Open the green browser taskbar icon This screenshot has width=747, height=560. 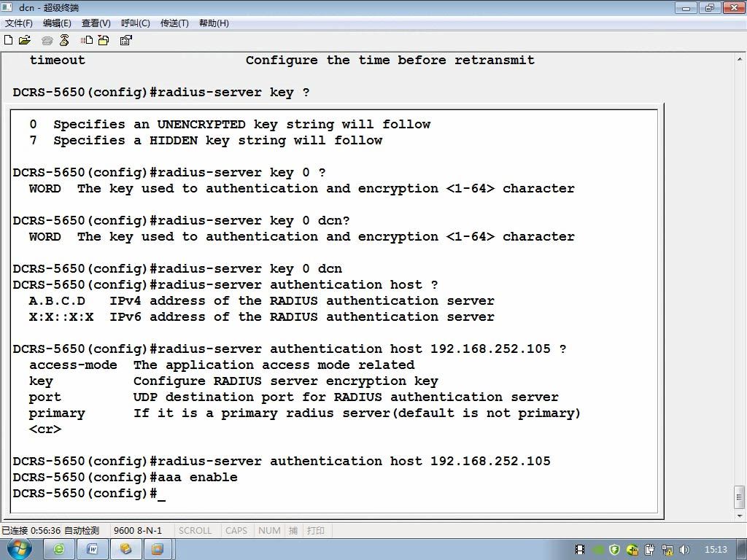[59, 550]
